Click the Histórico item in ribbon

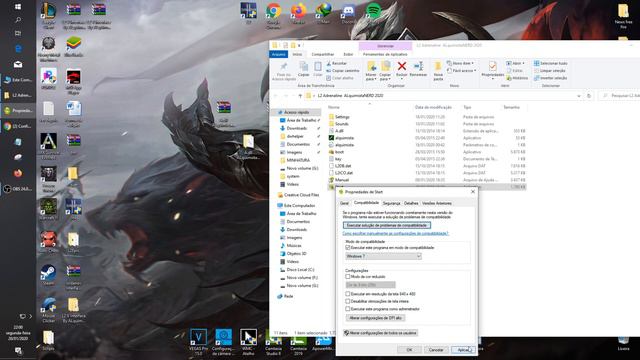[x=517, y=78]
